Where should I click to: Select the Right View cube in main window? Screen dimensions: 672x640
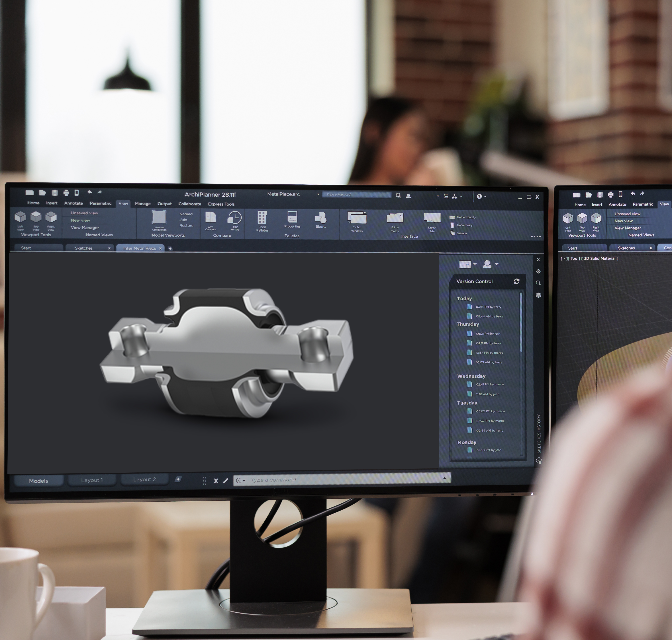[51, 217]
